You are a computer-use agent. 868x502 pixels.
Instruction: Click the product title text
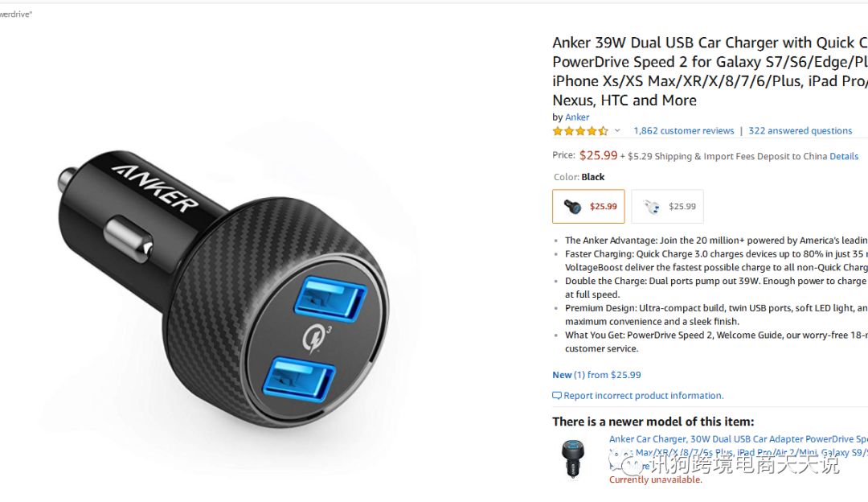coord(710,72)
